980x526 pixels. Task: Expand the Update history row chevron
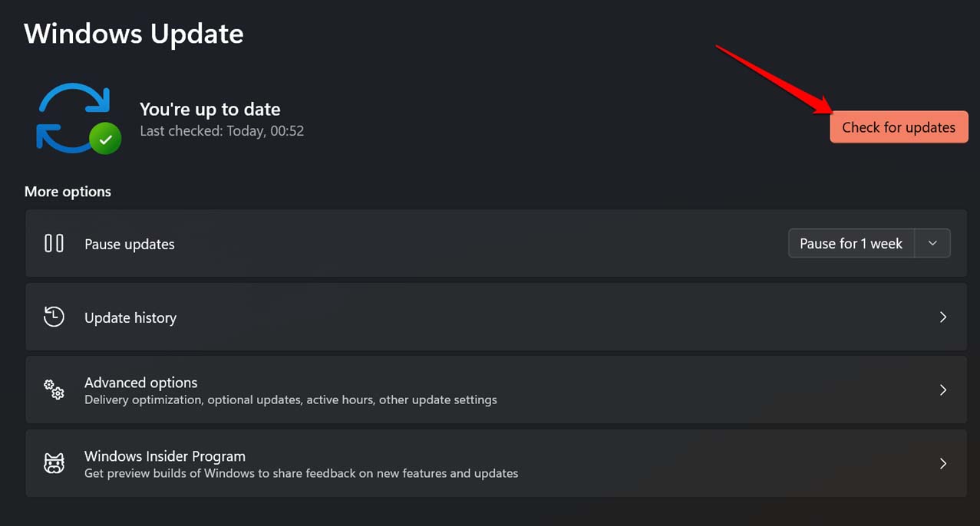pyautogui.click(x=943, y=316)
